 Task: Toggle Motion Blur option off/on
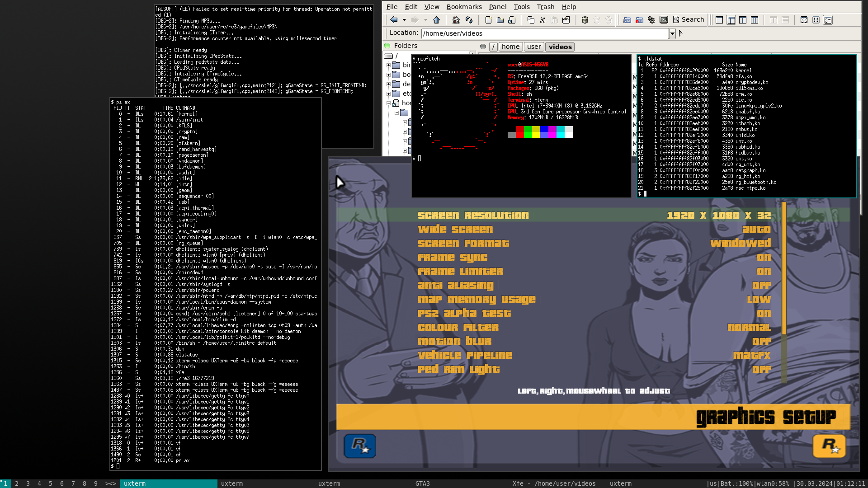tap(454, 342)
